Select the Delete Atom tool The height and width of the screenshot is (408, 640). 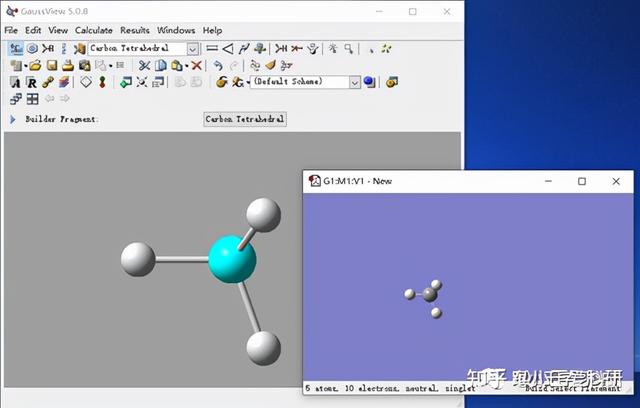(x=297, y=49)
